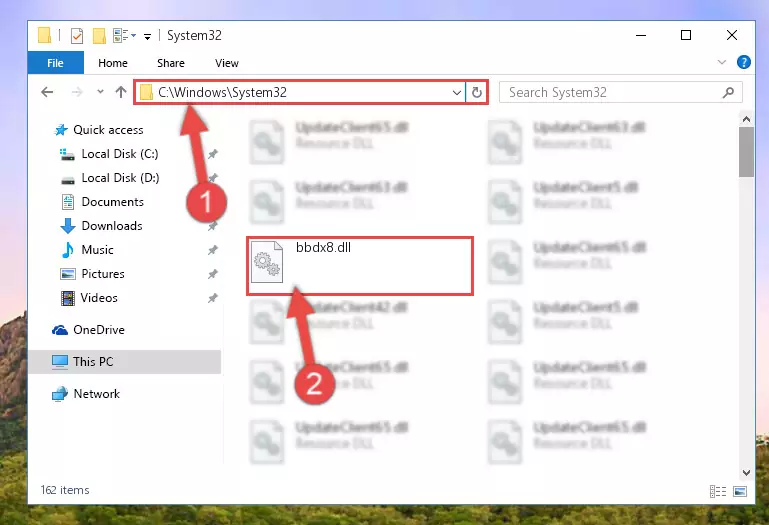Click the bbdx8.dll gear file icon
This screenshot has height=525, width=769.
coord(267,262)
